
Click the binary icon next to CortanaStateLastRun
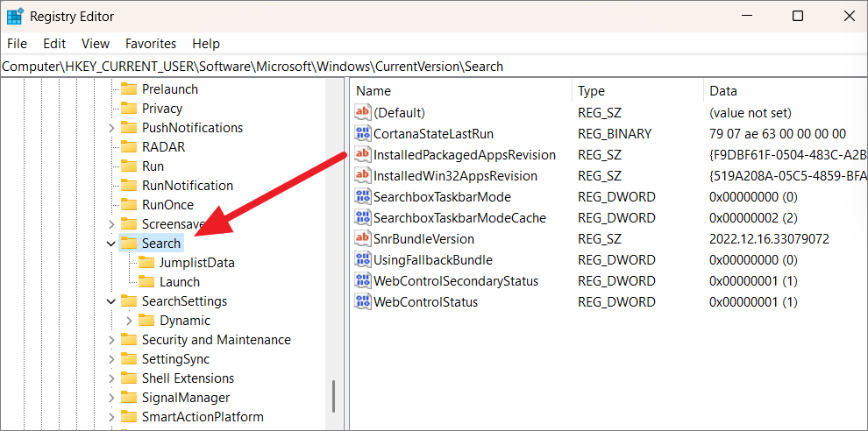[x=363, y=134]
